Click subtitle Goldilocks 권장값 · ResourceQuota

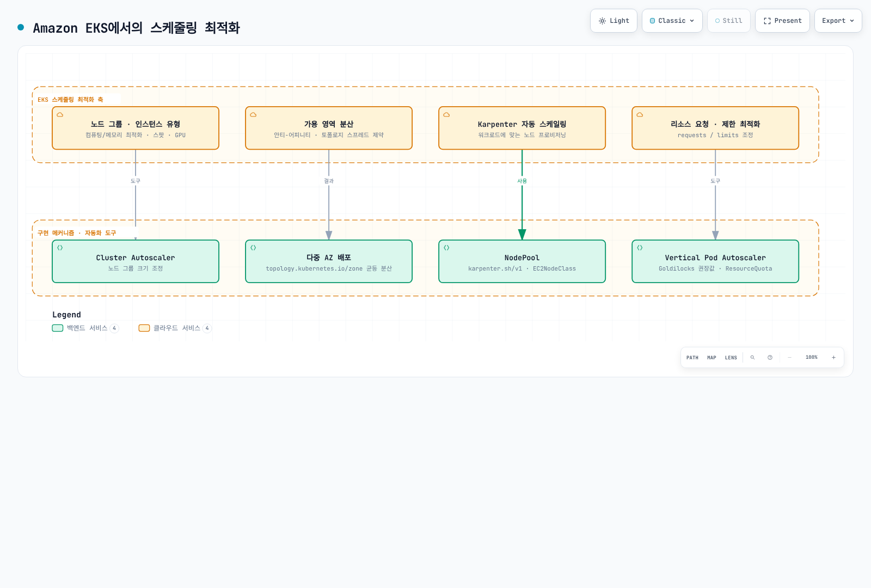(x=715, y=268)
